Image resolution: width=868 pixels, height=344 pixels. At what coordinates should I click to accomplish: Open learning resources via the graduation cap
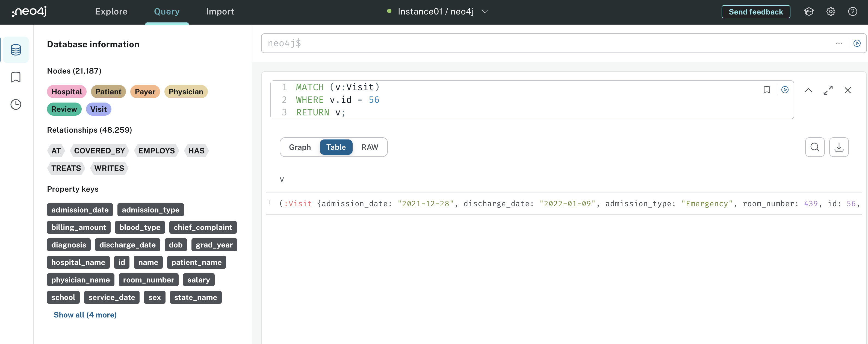pyautogui.click(x=809, y=11)
